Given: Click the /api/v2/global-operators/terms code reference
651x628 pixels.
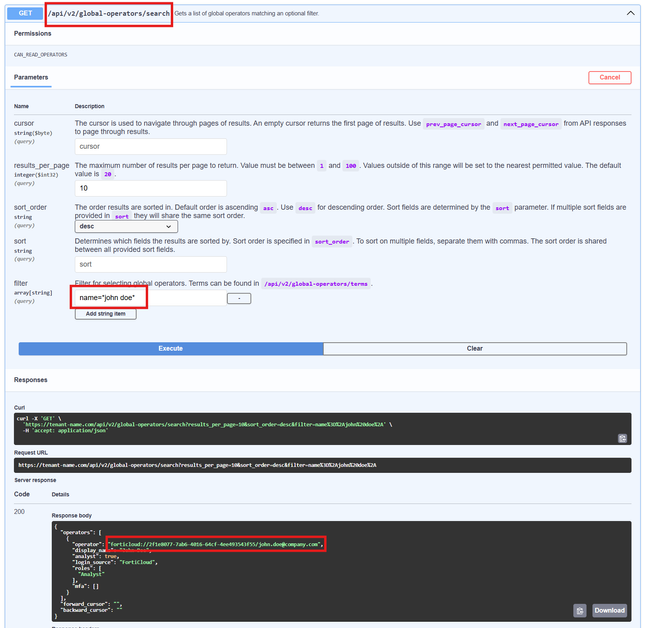Looking at the screenshot, I should [316, 284].
